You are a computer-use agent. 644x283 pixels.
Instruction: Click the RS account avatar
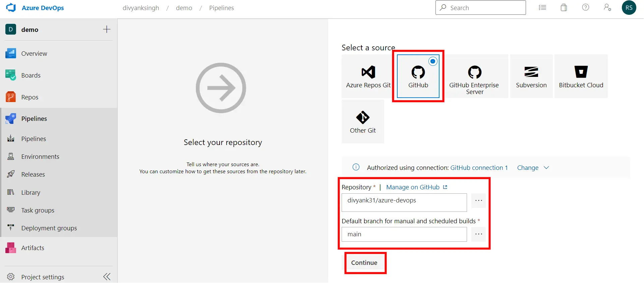[629, 8]
